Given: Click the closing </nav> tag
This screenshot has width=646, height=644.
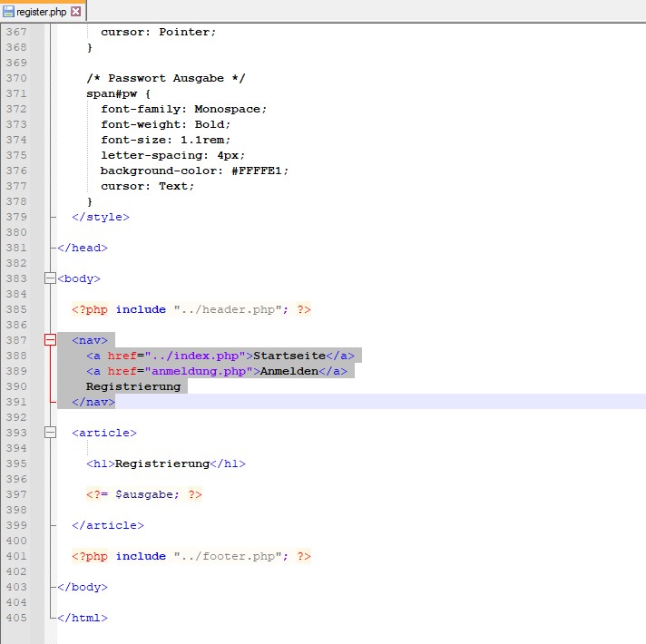Looking at the screenshot, I should pos(93,402).
